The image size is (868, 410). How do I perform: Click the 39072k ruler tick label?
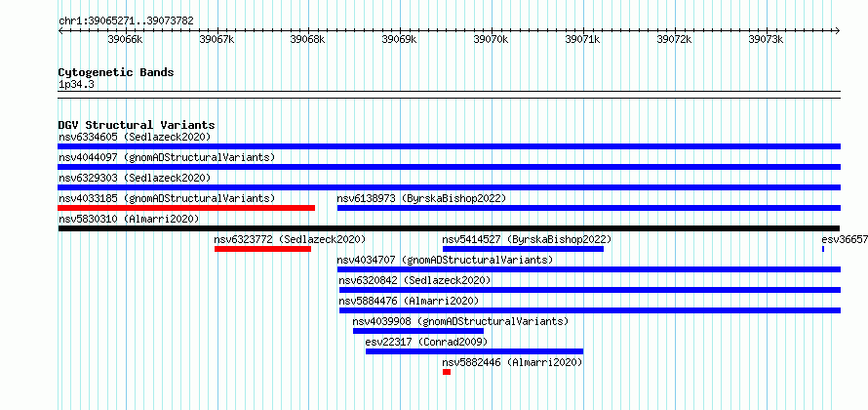[x=674, y=40]
